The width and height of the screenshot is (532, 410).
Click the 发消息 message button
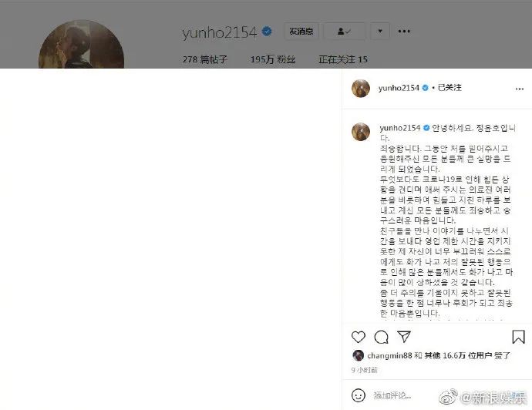tap(301, 32)
